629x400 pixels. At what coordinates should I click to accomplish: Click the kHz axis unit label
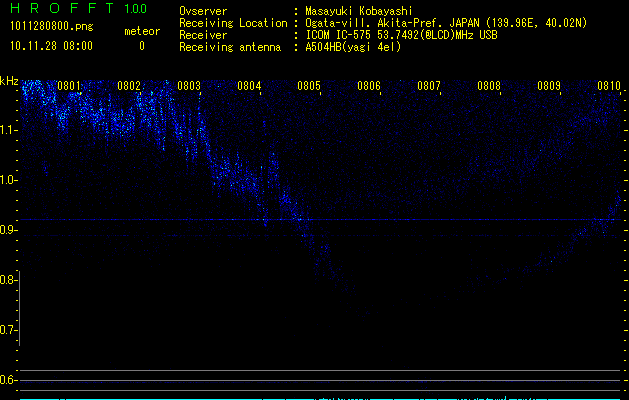tap(9, 81)
